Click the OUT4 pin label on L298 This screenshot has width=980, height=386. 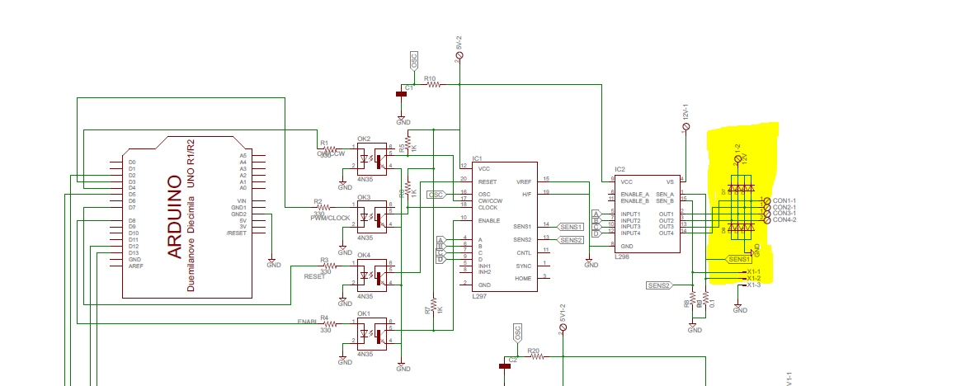[667, 233]
